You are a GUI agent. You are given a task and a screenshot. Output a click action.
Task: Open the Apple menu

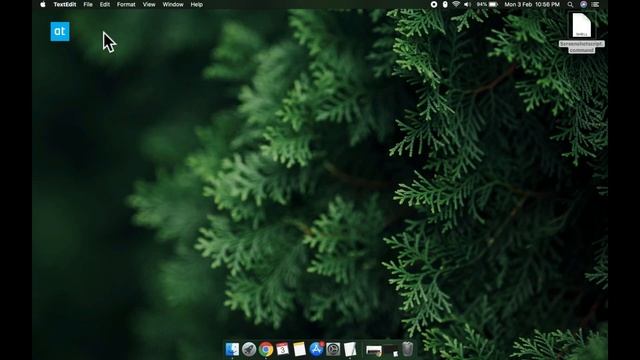[x=43, y=4]
